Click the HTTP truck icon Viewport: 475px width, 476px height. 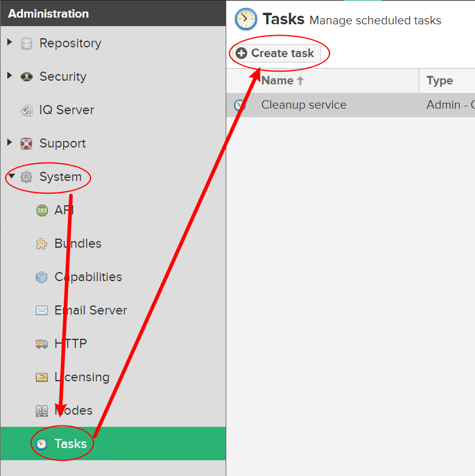click(42, 344)
